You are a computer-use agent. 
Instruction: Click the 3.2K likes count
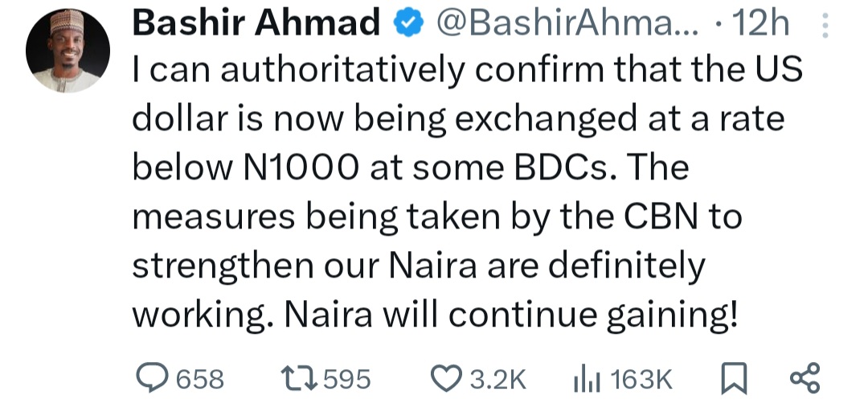click(x=497, y=379)
